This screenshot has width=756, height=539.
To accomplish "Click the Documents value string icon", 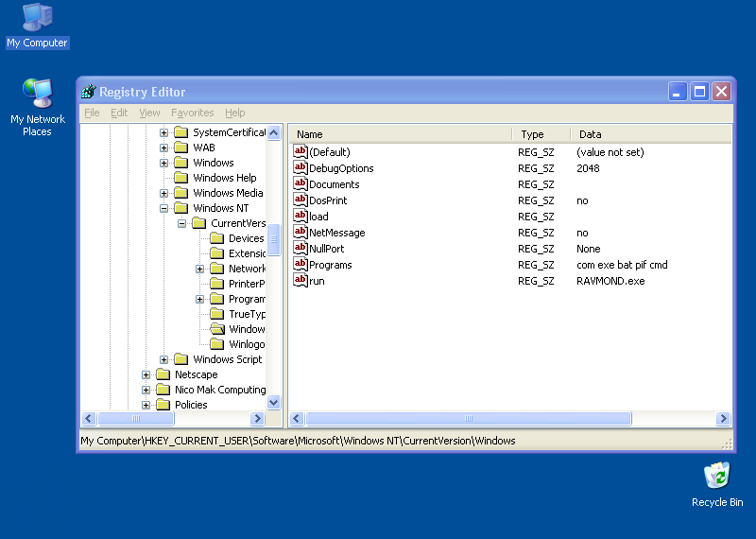I will [x=301, y=183].
